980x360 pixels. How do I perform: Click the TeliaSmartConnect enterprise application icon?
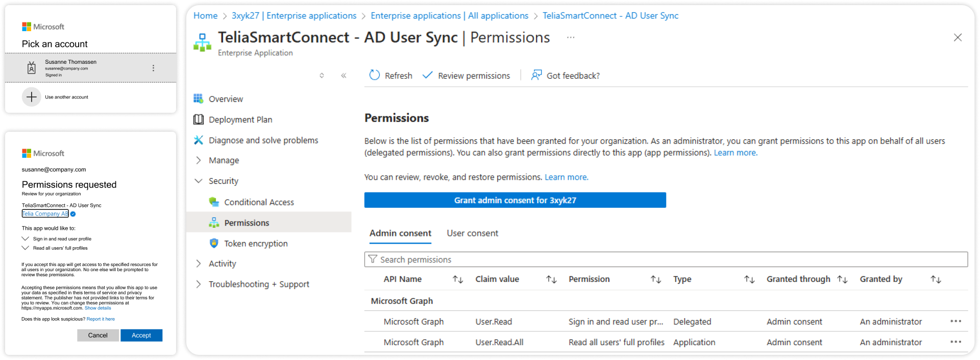(202, 42)
